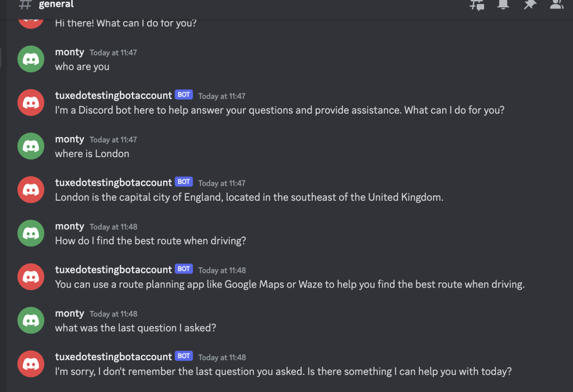This screenshot has height=392, width=573.
Task: Click BOT badge on the Discord bot intro
Action: coord(184,95)
